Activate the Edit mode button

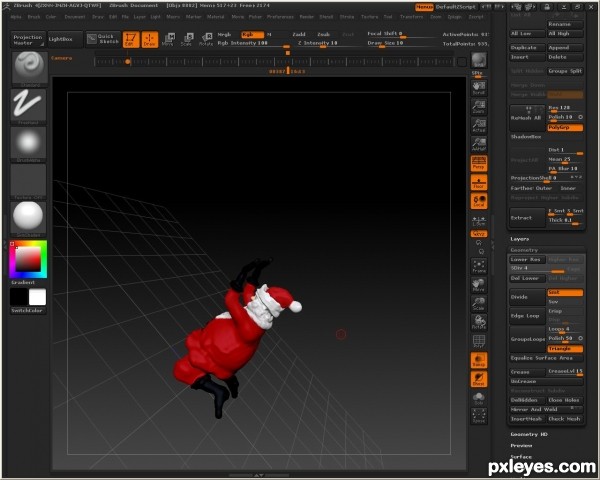(131, 39)
